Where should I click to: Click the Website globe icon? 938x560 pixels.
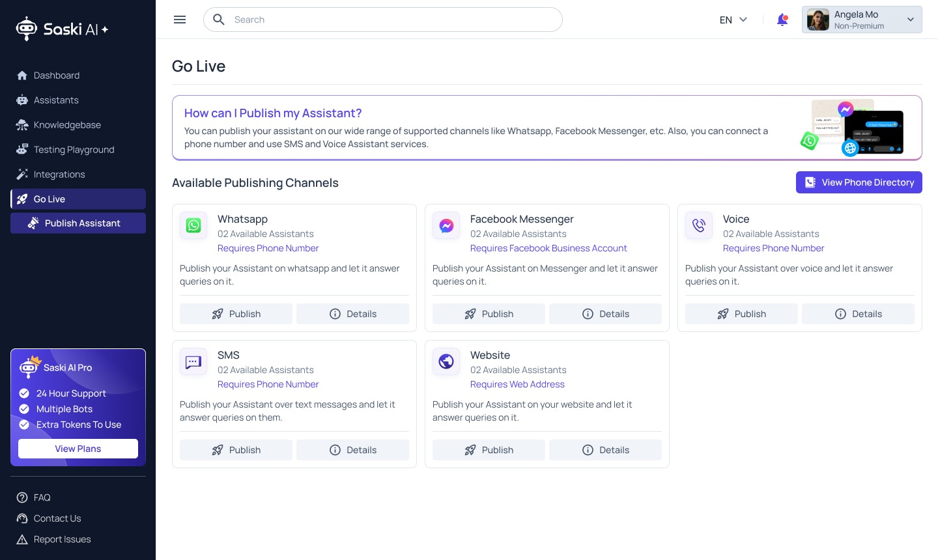click(446, 361)
